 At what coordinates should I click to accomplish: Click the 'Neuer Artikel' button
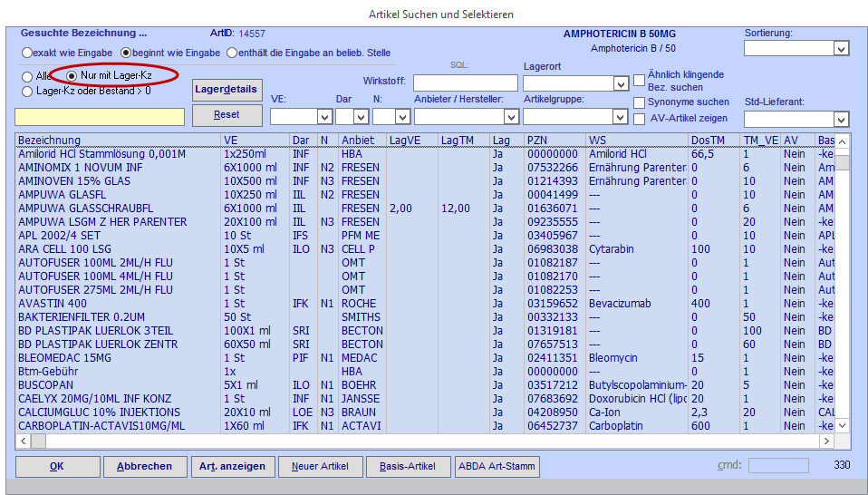click(x=320, y=467)
